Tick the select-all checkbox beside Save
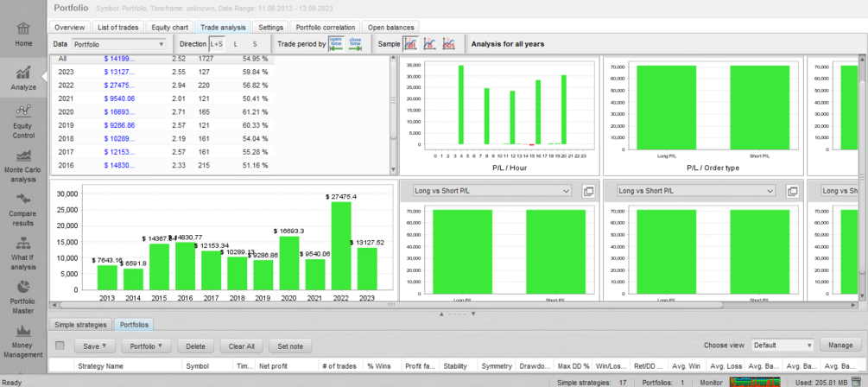This screenshot has height=387, width=868. [x=60, y=346]
